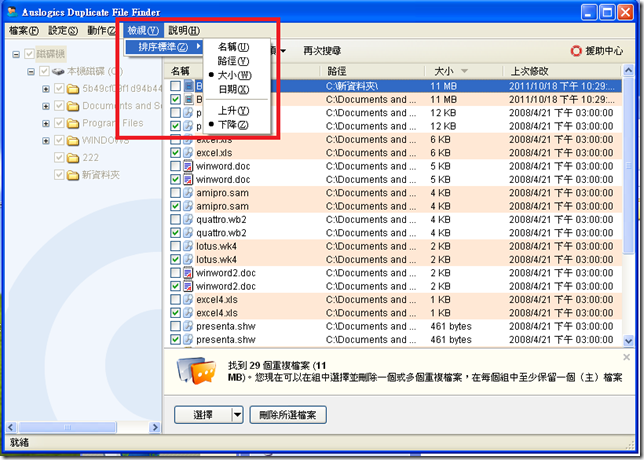
Task: Select the WINDOWS folder label in tree
Action: click(x=106, y=140)
